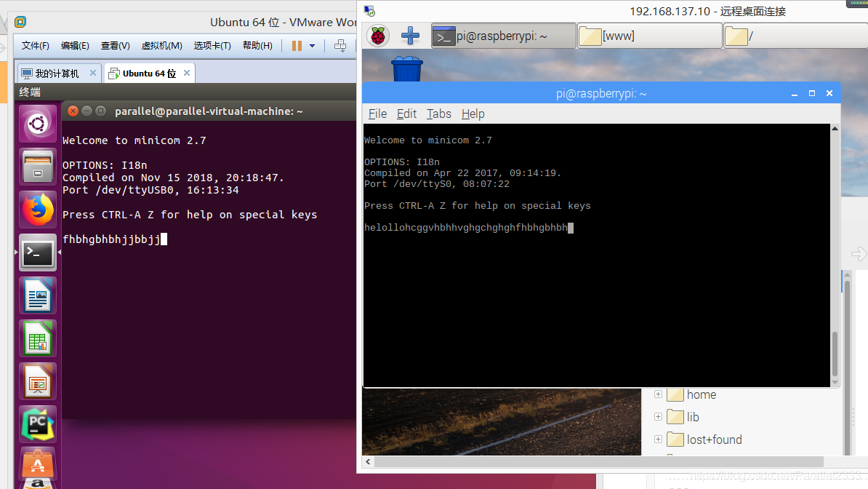
Task: Open VMware 编辑(E) menu
Action: click(75, 45)
